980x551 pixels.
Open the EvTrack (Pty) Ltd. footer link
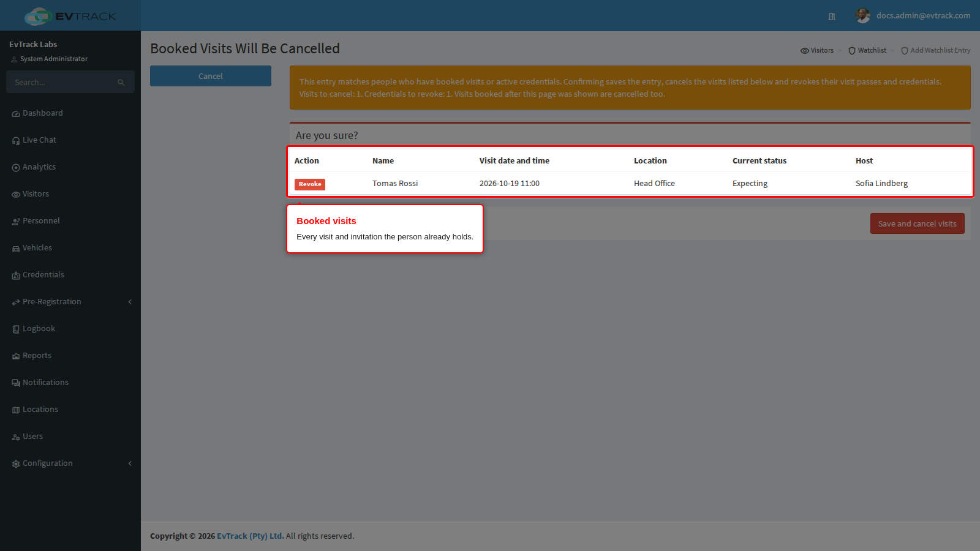click(251, 536)
